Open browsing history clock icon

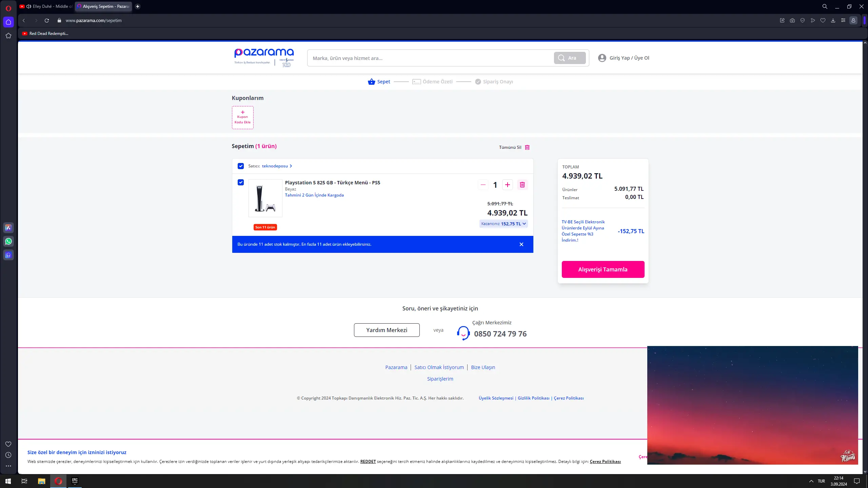(x=8, y=455)
